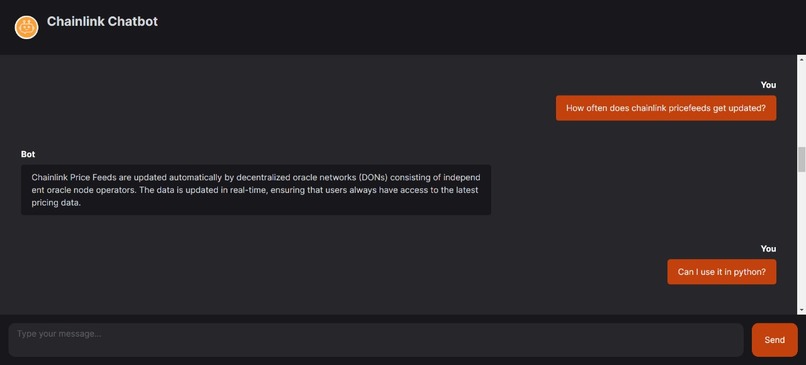
Task: Click the scrollbar up arrow
Action: click(x=801, y=59)
